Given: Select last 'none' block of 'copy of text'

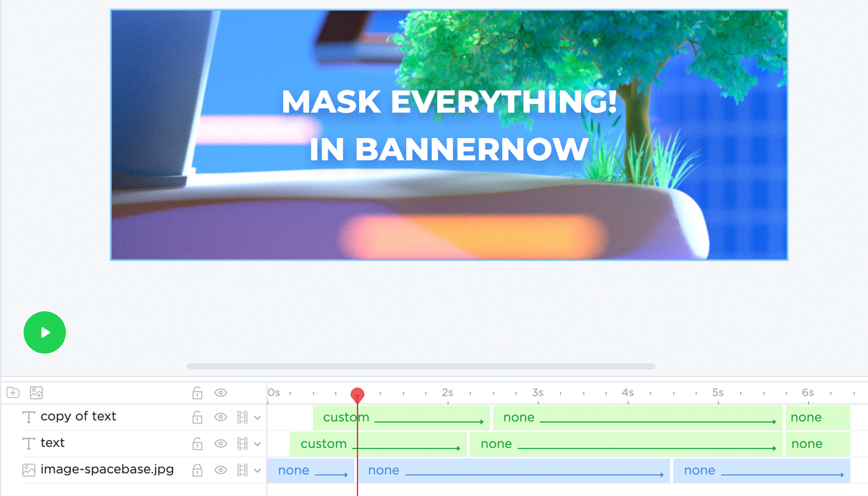Looking at the screenshot, I should click(x=818, y=418).
